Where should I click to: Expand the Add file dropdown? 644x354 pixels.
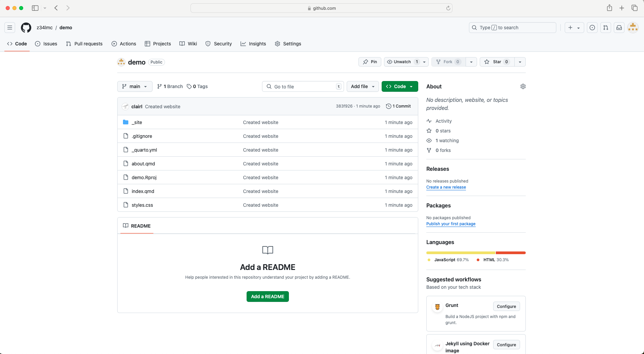(x=362, y=86)
